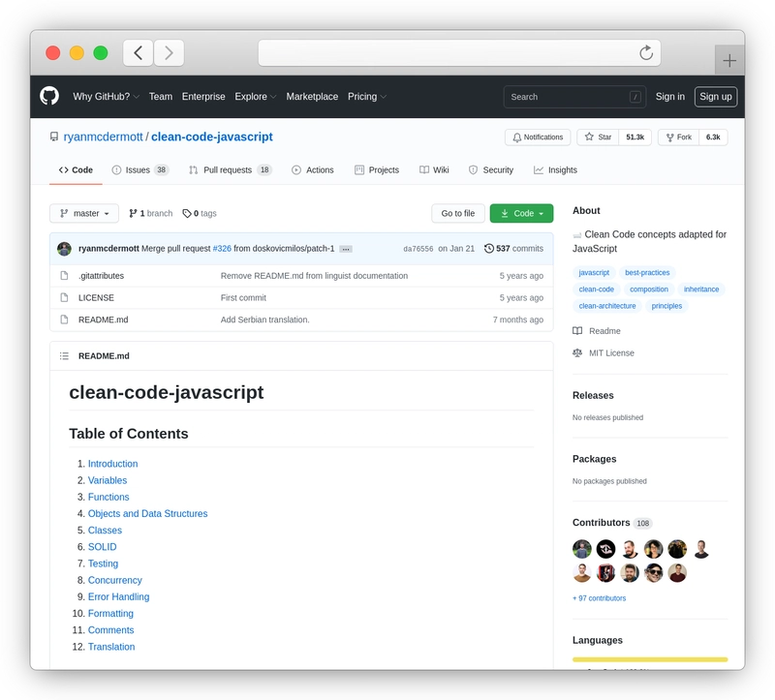
Task: Select the Code tab
Action: pyautogui.click(x=76, y=170)
